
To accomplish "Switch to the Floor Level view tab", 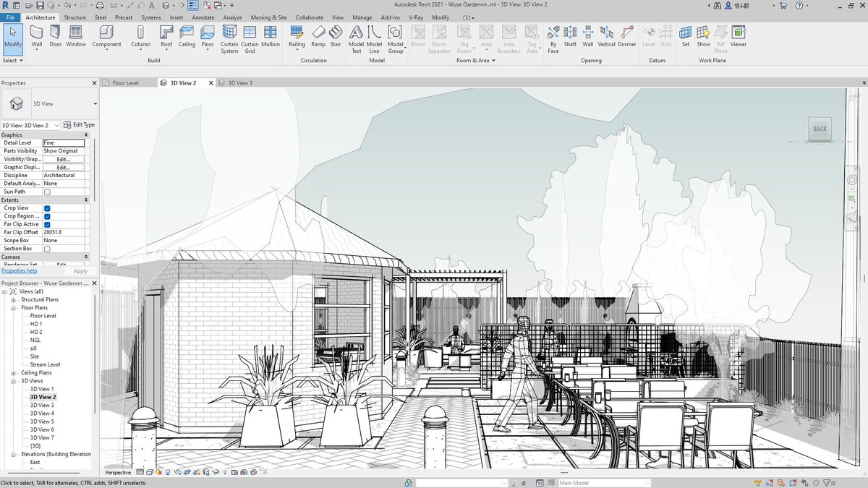I will click(x=125, y=83).
